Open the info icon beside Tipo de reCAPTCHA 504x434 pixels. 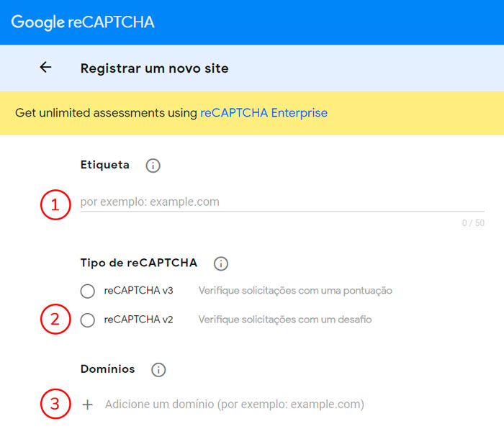click(x=221, y=263)
